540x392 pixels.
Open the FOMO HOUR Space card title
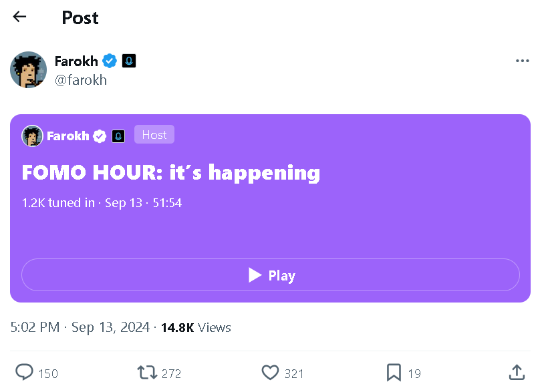[171, 172]
